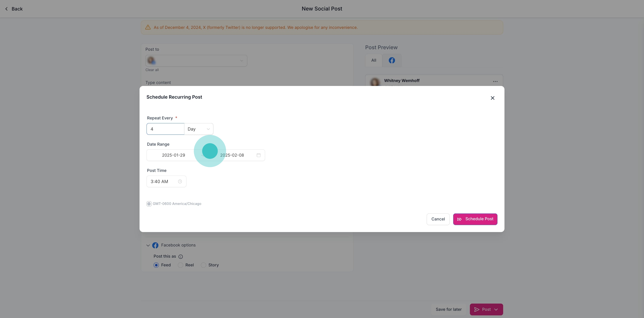644x318 pixels.
Task: Click the globe timezone icon
Action: click(149, 204)
